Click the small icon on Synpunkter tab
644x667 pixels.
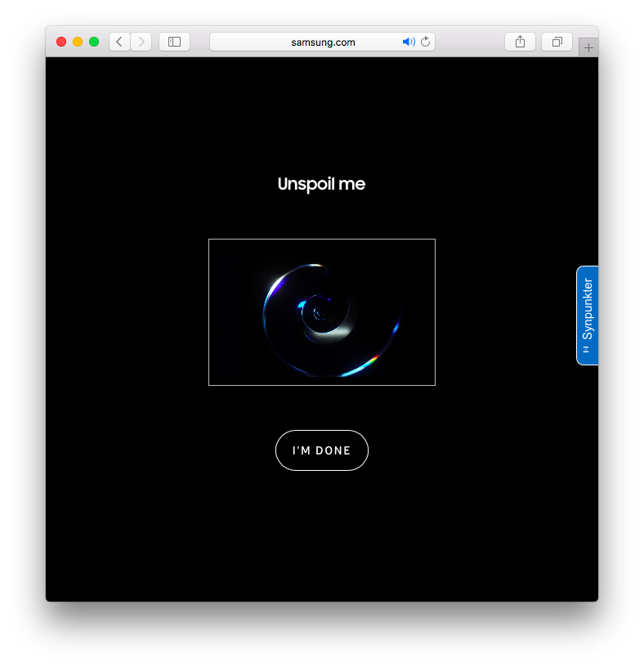click(x=587, y=350)
